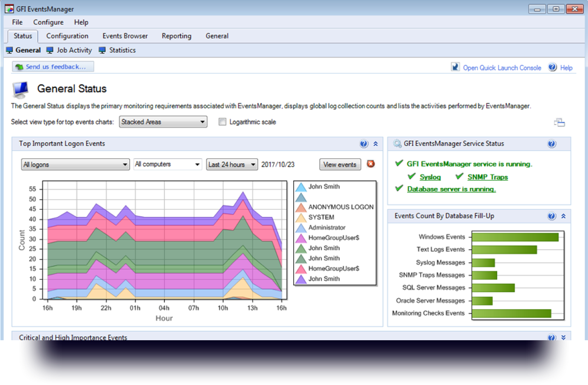Viewport: 588px width, 385px height.
Task: Open the Last 24 hours dropdown
Action: point(232,165)
